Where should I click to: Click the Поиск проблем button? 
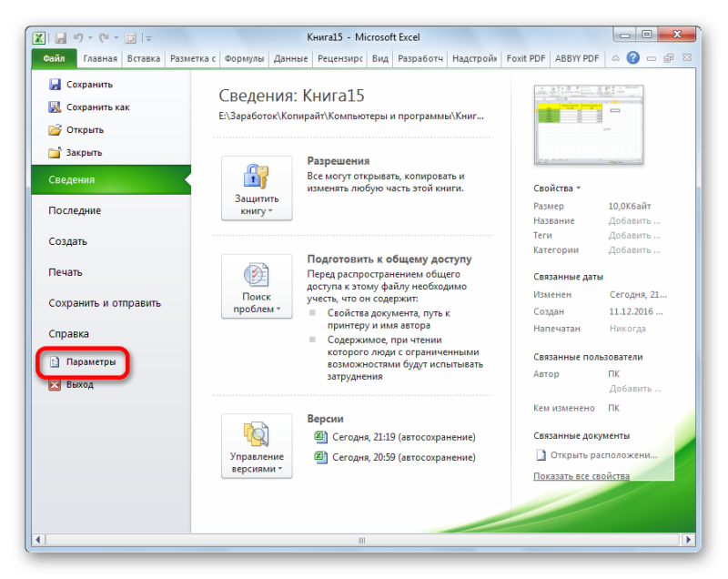[x=257, y=286]
